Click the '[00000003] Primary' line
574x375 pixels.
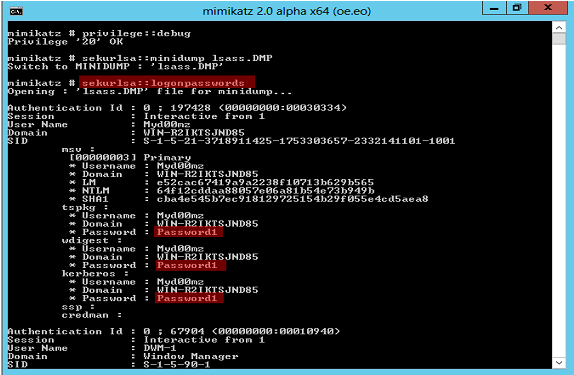[x=130, y=157]
